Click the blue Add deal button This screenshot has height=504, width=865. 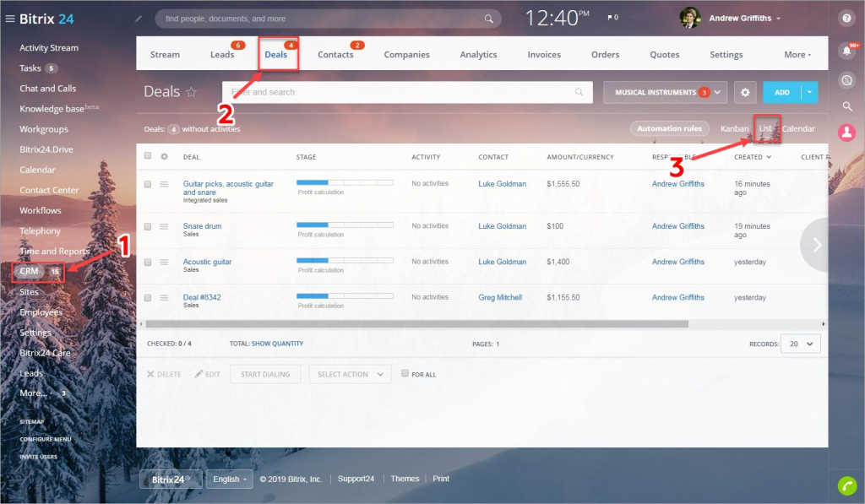click(781, 92)
